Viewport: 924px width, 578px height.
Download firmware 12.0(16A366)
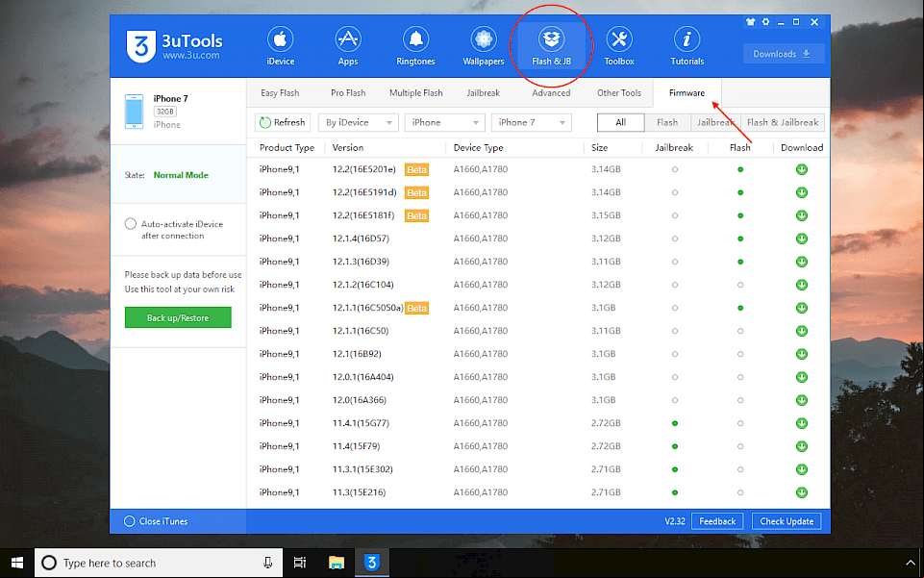802,400
